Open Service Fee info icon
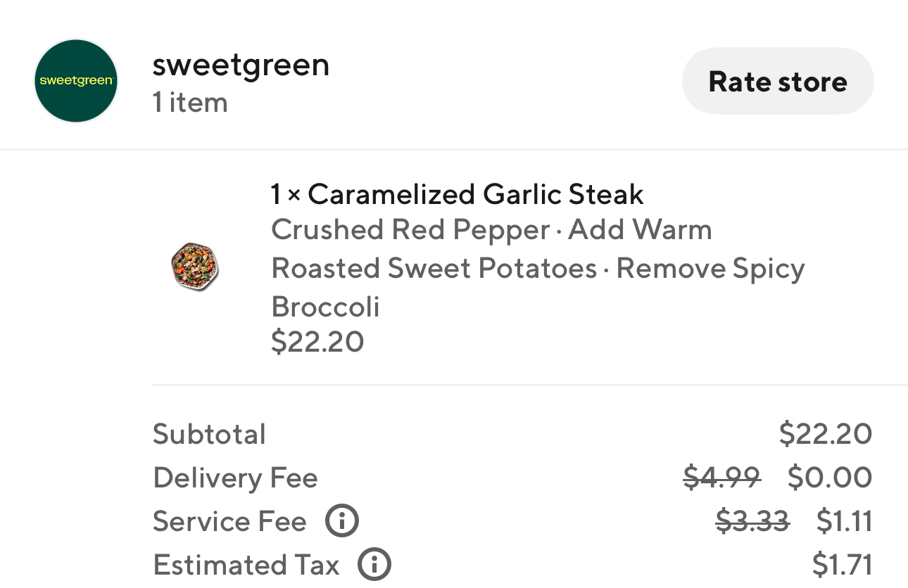 (x=342, y=522)
